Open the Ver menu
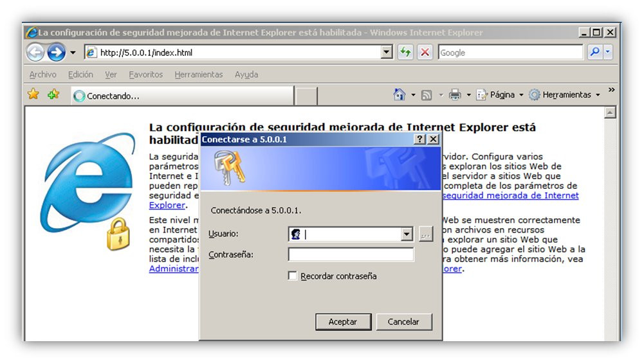 (x=111, y=75)
